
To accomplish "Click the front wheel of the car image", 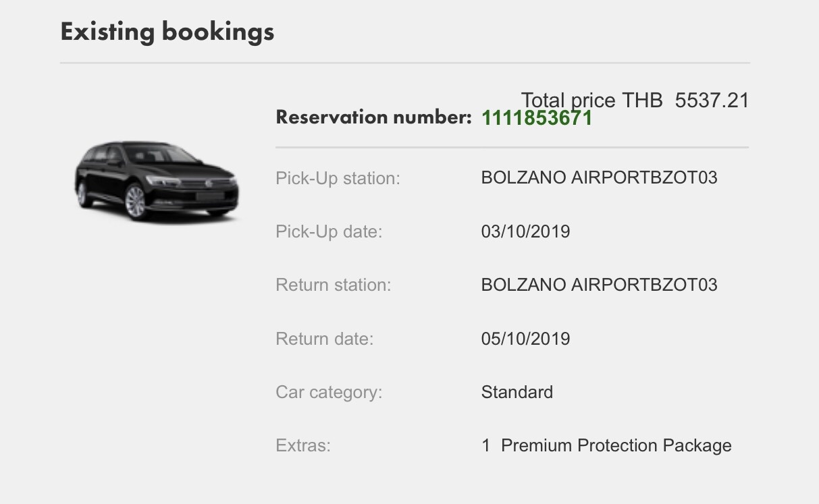I will 135,200.
